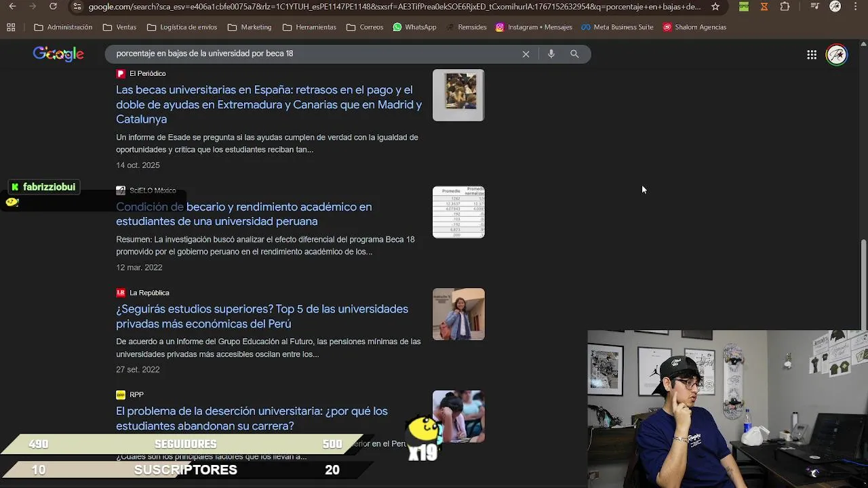Open the Condición de becario article link
The image size is (868, 488).
(x=243, y=214)
